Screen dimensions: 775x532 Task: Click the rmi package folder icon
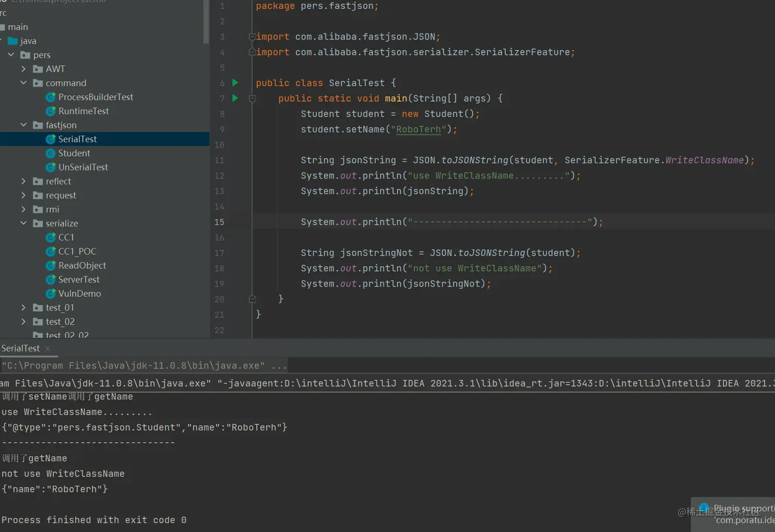(x=38, y=209)
